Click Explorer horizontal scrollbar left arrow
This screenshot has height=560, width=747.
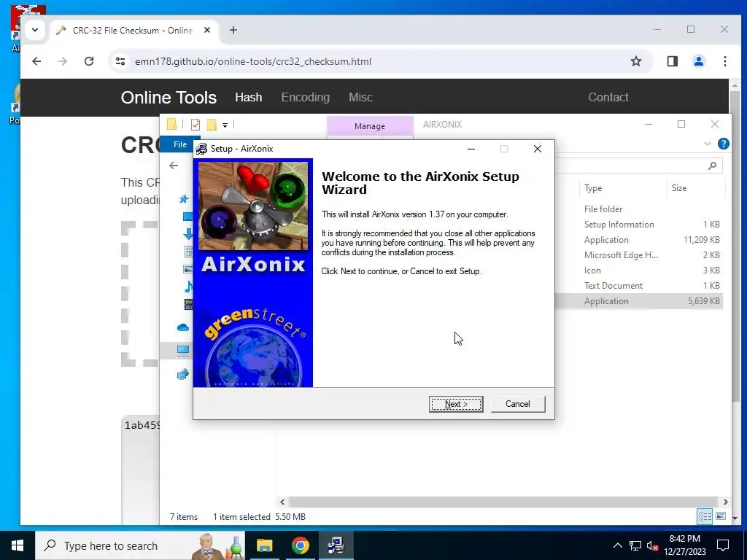pyautogui.click(x=282, y=502)
